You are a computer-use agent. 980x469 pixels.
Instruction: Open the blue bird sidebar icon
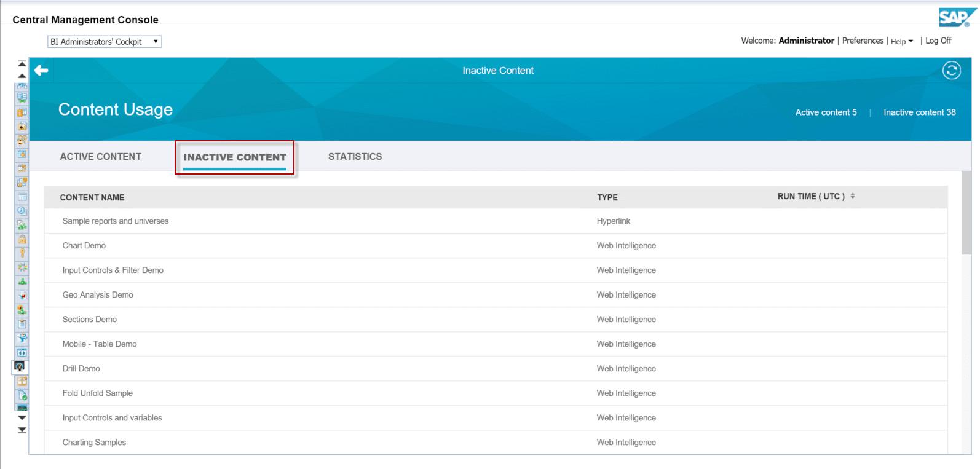[x=22, y=338]
